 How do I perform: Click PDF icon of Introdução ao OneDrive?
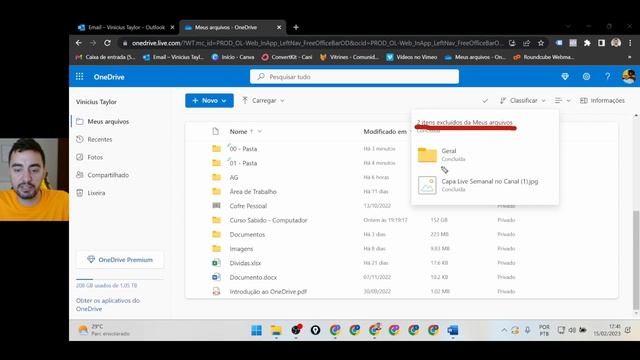coord(216,291)
